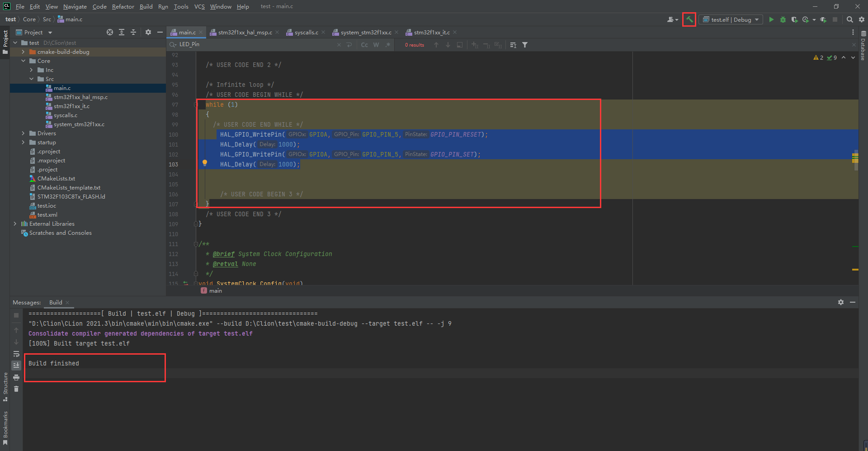Clear build output with trash icon
The width and height of the screenshot is (868, 451).
16,389
